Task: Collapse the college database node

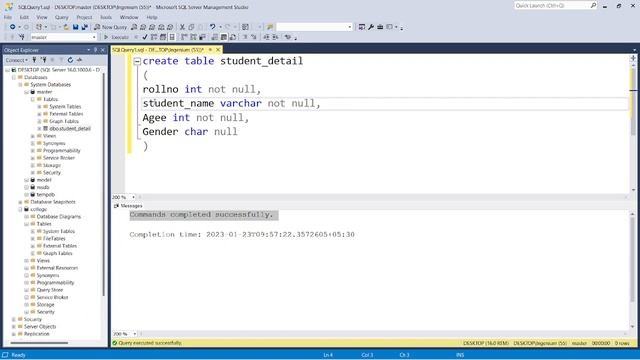Action: (20, 209)
